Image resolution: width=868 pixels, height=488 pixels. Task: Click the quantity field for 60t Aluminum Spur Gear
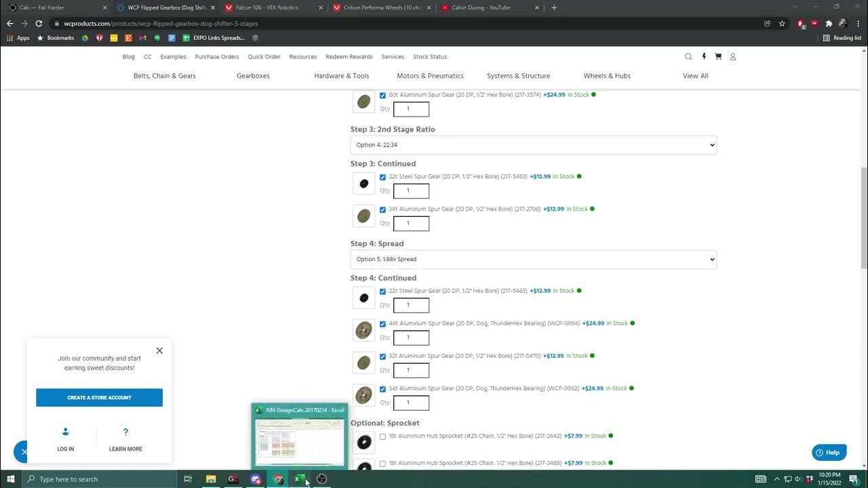411,109
